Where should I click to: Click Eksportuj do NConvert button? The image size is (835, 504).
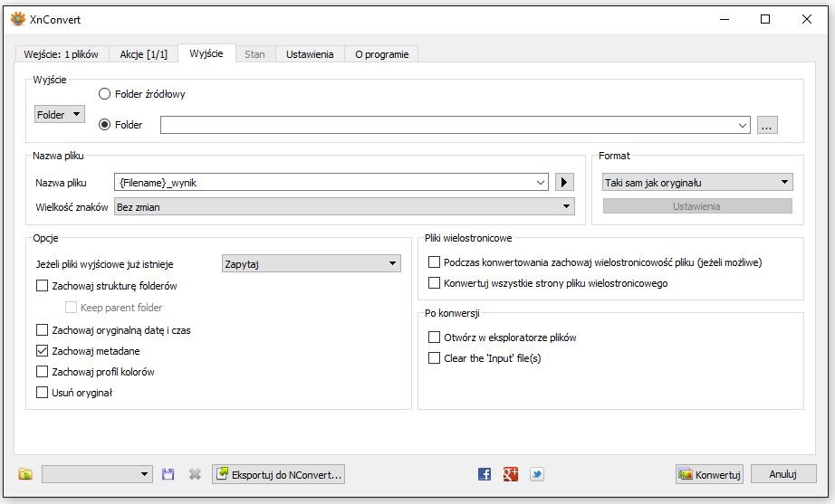[279, 474]
